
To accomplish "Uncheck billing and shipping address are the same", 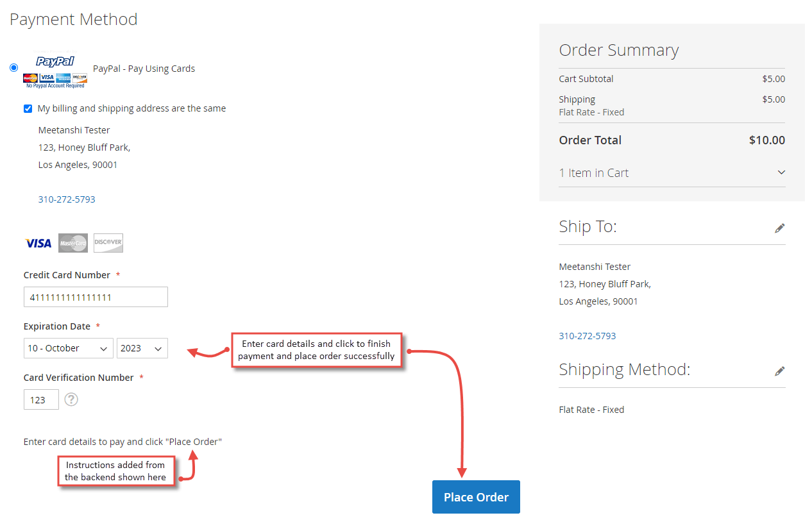I will pyautogui.click(x=28, y=108).
